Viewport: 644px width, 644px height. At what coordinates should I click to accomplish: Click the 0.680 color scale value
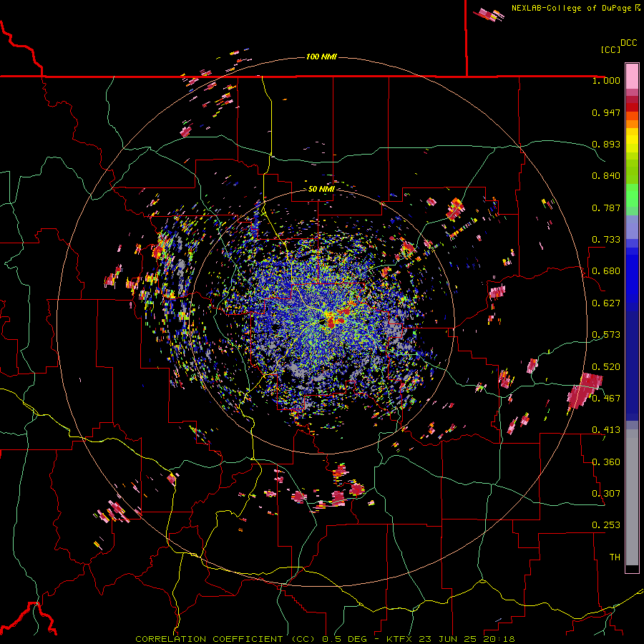[606, 271]
